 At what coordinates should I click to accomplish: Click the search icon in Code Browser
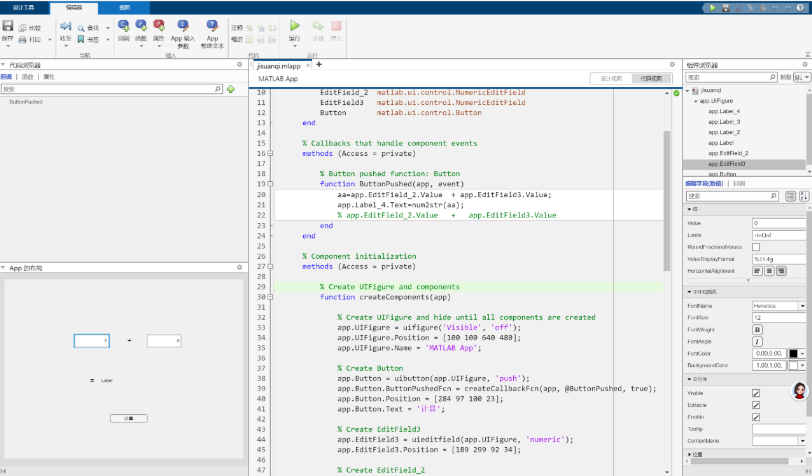click(218, 89)
